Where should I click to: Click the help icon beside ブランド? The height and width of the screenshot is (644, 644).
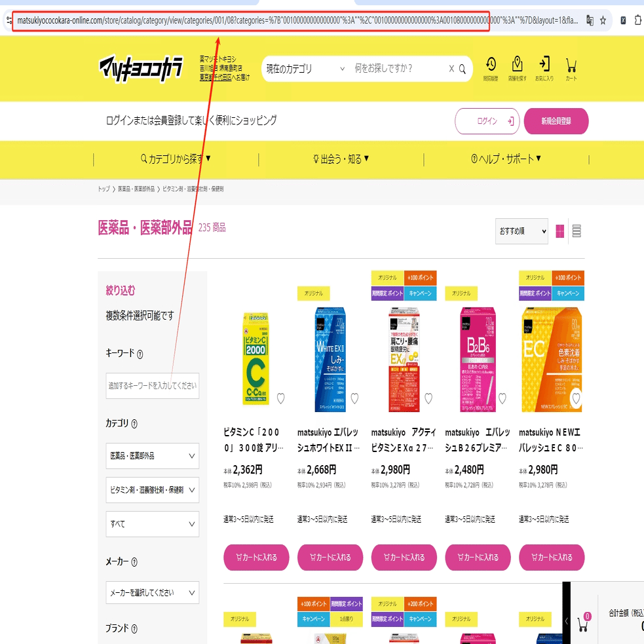tap(134, 629)
